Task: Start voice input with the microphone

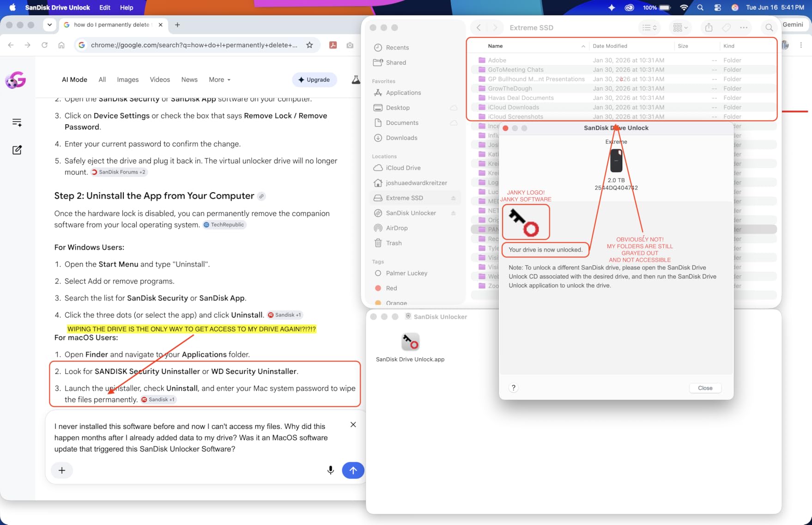Action: pos(330,470)
